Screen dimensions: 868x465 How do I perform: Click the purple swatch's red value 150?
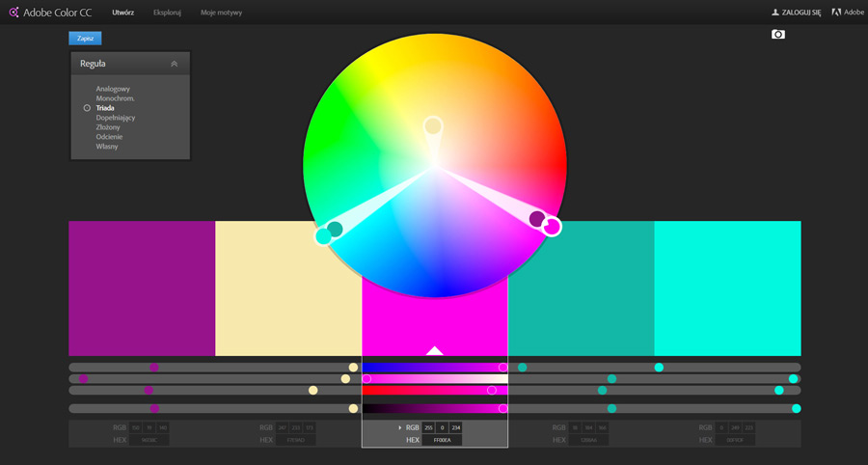[x=135, y=427]
